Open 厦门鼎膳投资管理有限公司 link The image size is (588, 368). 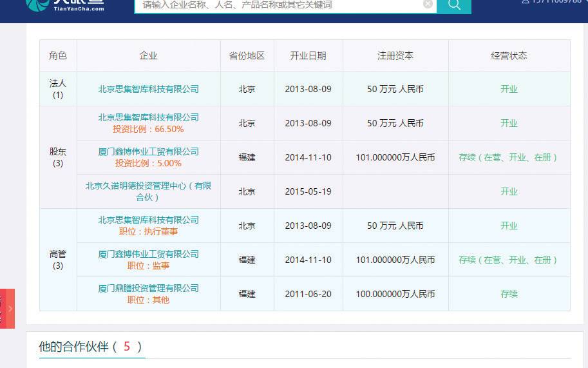(x=149, y=288)
